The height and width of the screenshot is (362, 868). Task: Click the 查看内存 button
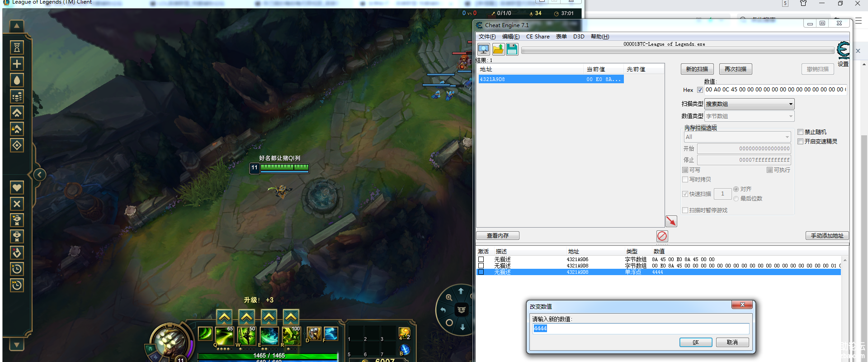pyautogui.click(x=498, y=236)
